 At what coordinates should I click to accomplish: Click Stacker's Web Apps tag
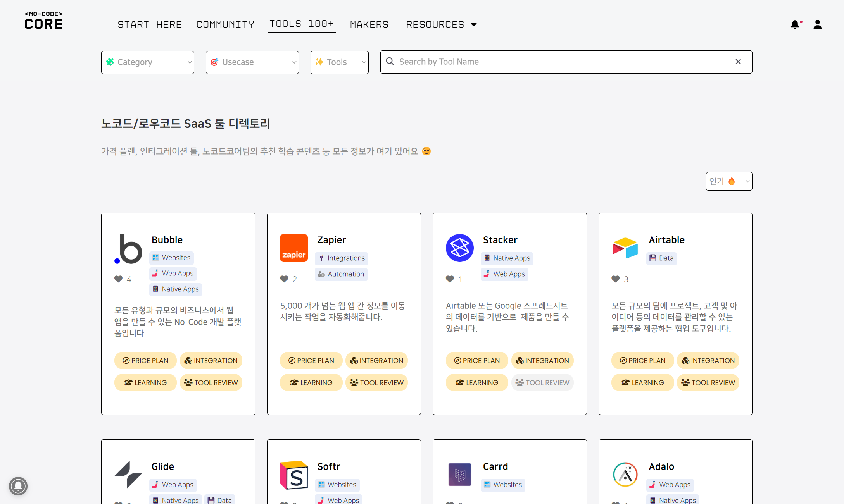tap(504, 274)
